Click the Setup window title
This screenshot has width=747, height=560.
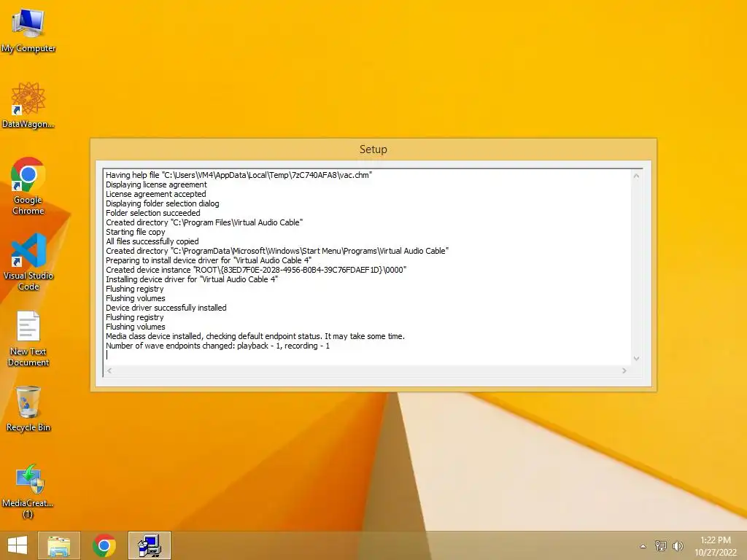click(x=373, y=149)
